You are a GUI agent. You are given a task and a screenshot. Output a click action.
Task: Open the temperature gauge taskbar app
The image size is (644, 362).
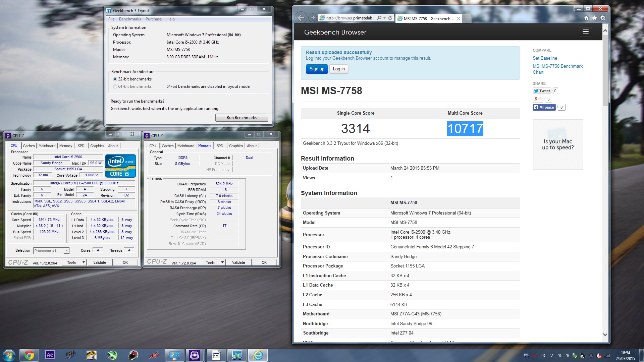click(92, 355)
